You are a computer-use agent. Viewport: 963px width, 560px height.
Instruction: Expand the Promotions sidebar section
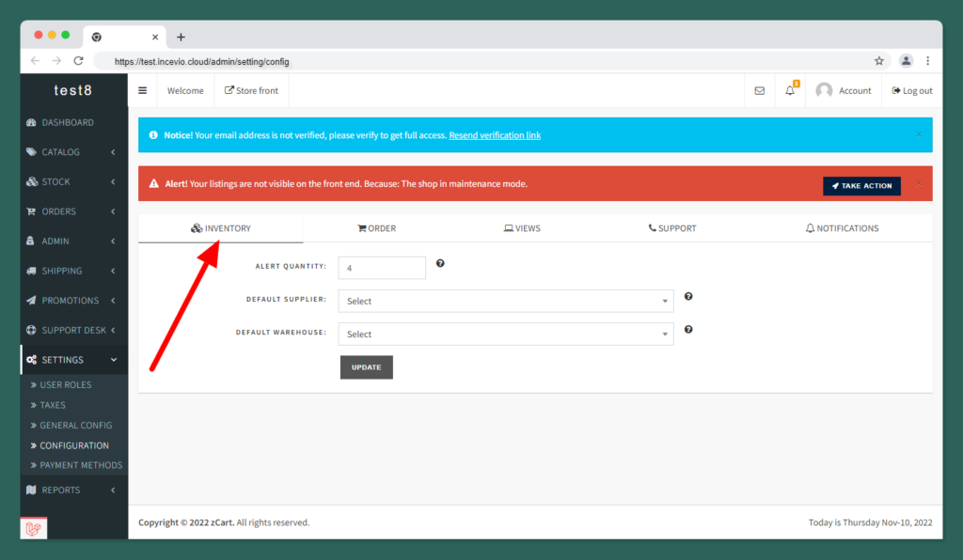coord(72,301)
